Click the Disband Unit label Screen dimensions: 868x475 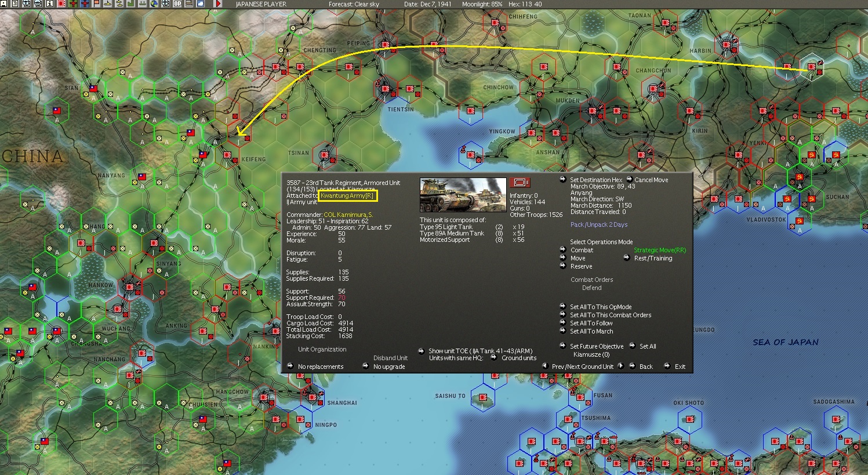pos(391,358)
